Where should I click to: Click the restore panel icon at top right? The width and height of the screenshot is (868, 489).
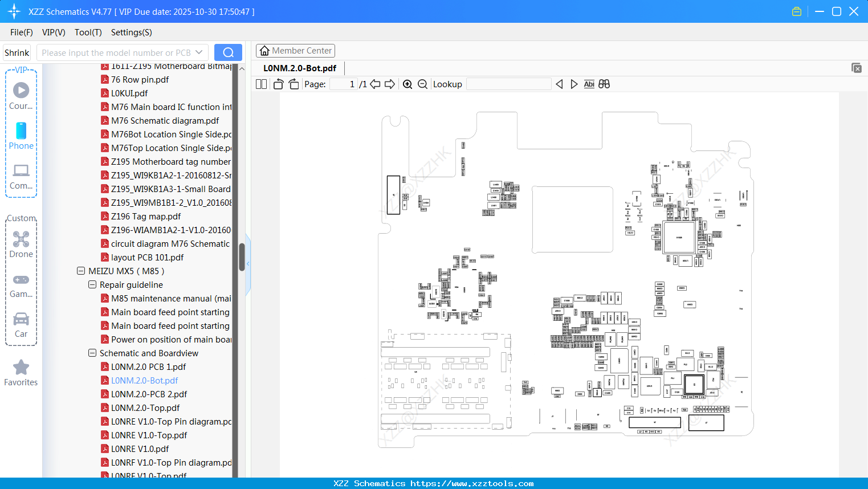[857, 68]
